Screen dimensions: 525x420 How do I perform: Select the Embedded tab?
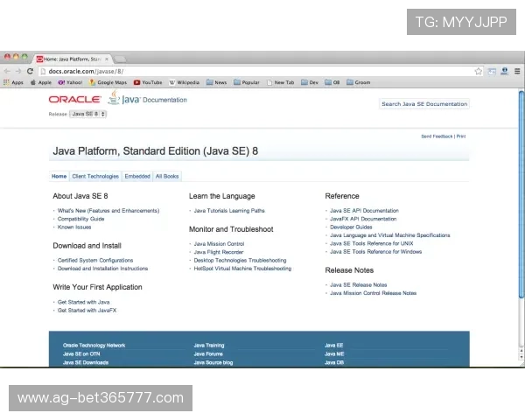(137, 176)
